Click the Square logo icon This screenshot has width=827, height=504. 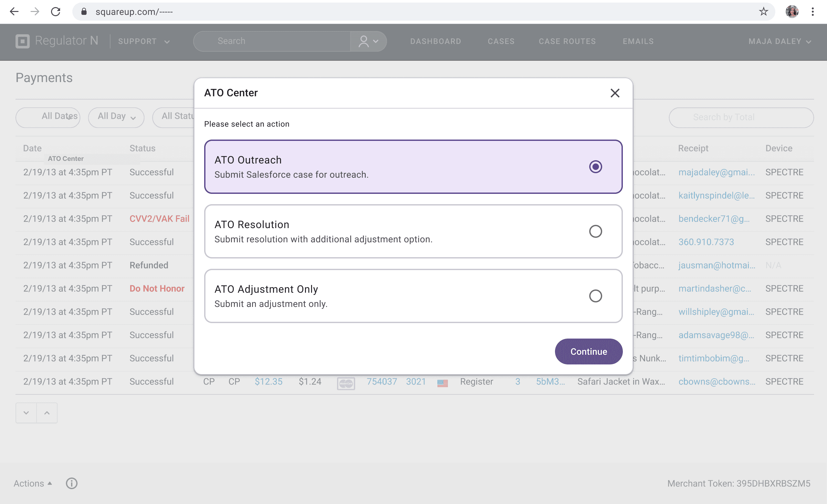click(x=23, y=41)
